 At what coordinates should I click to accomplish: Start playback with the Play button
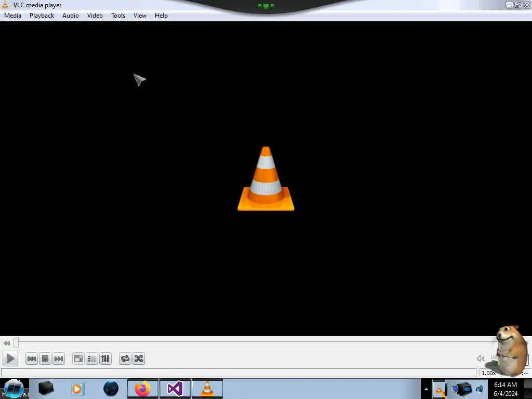click(10, 358)
